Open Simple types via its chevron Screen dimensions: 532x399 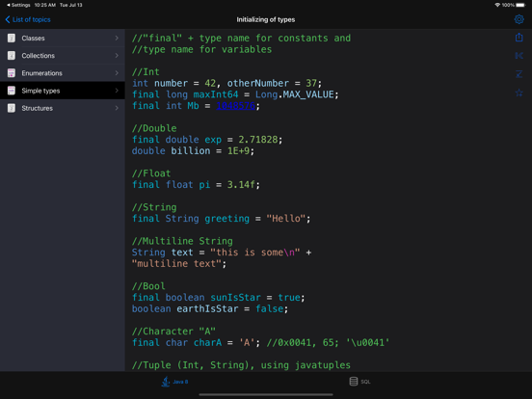pos(117,91)
